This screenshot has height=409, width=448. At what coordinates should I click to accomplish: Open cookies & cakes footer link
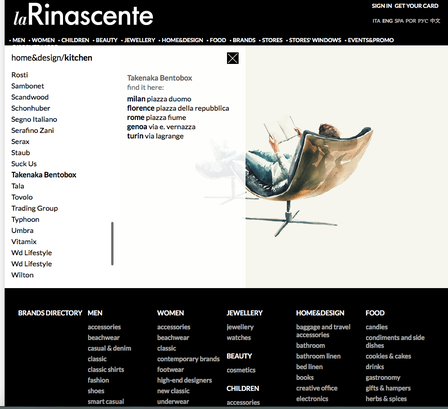click(x=388, y=356)
